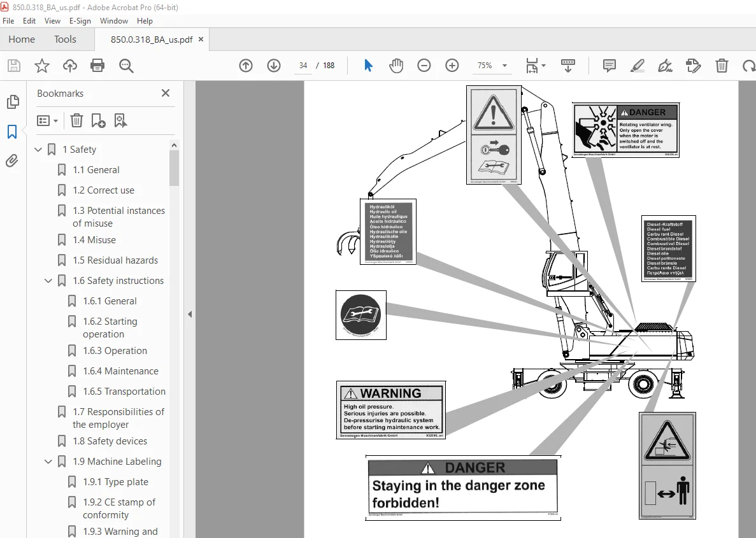Toggle scrolling mode keyboard icon

pyautogui.click(x=568, y=66)
